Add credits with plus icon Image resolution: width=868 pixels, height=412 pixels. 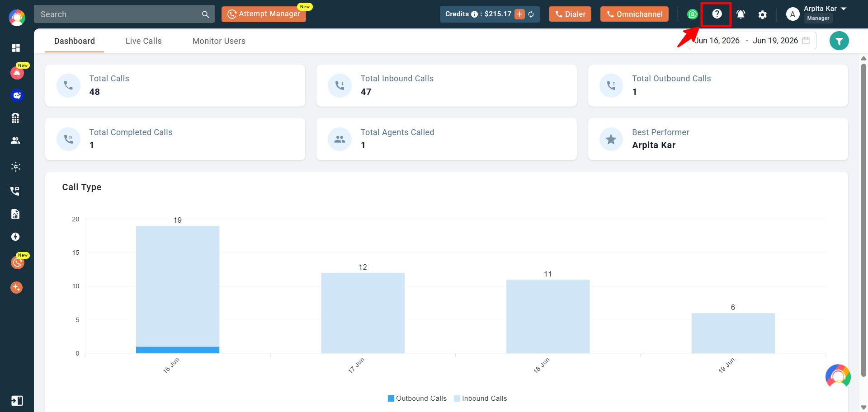tap(519, 14)
